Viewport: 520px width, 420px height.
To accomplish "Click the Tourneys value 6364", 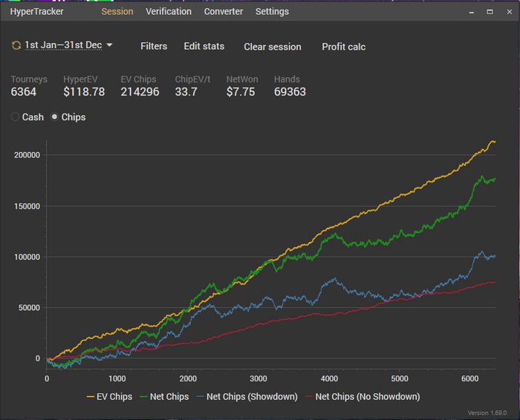I will click(x=24, y=92).
